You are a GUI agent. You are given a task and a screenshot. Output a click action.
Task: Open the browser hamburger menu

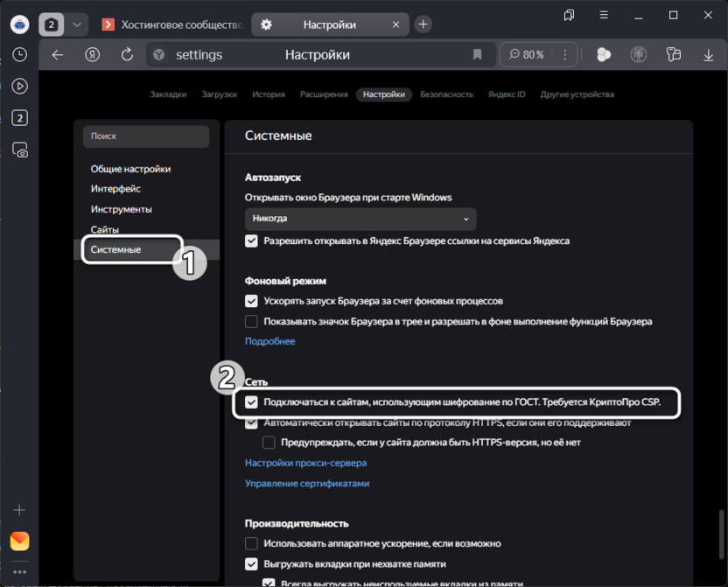604,15
